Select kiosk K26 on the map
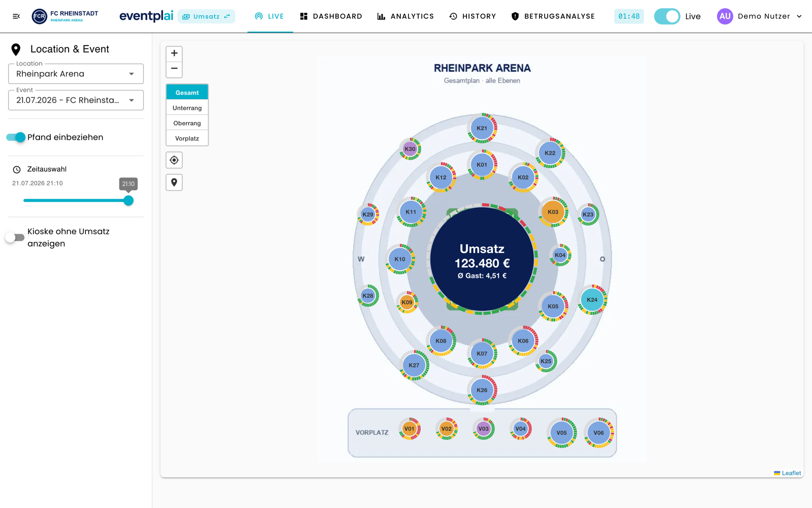 [x=482, y=390]
